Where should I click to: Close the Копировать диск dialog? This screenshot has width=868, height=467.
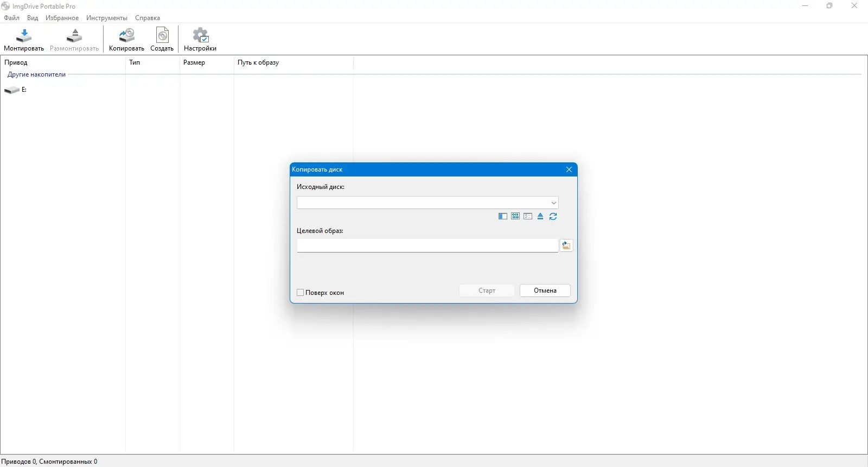pos(569,169)
